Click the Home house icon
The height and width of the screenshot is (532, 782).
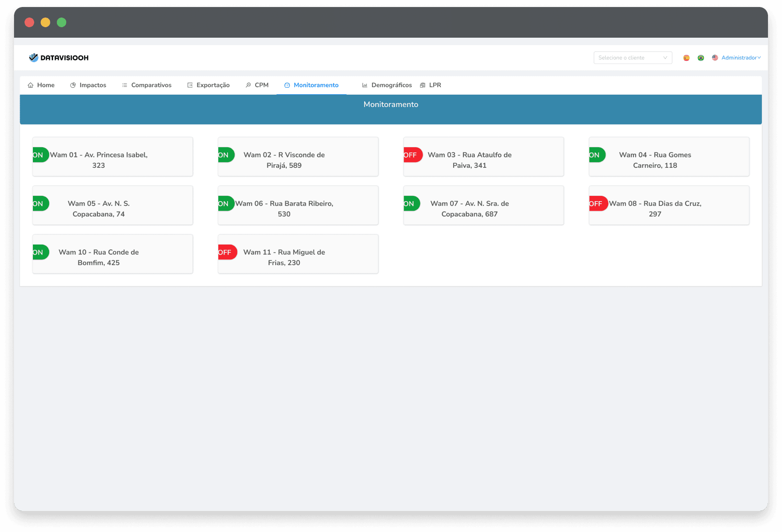(x=31, y=85)
